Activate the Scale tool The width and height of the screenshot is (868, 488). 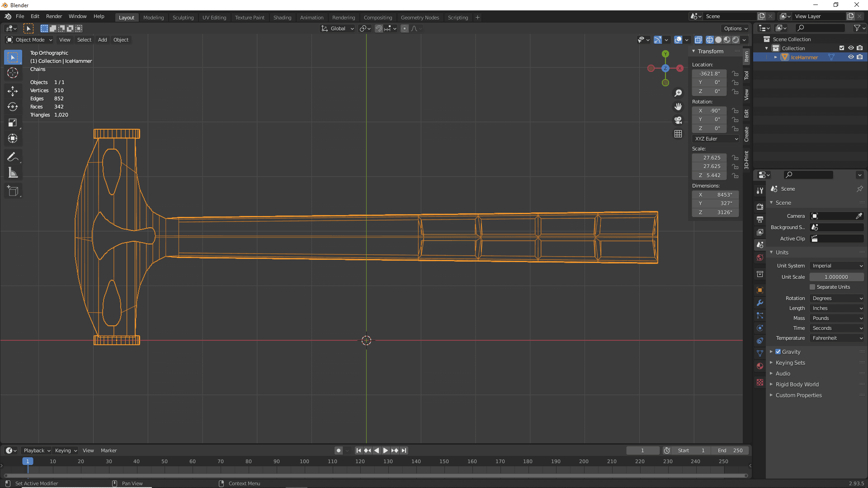(x=13, y=123)
